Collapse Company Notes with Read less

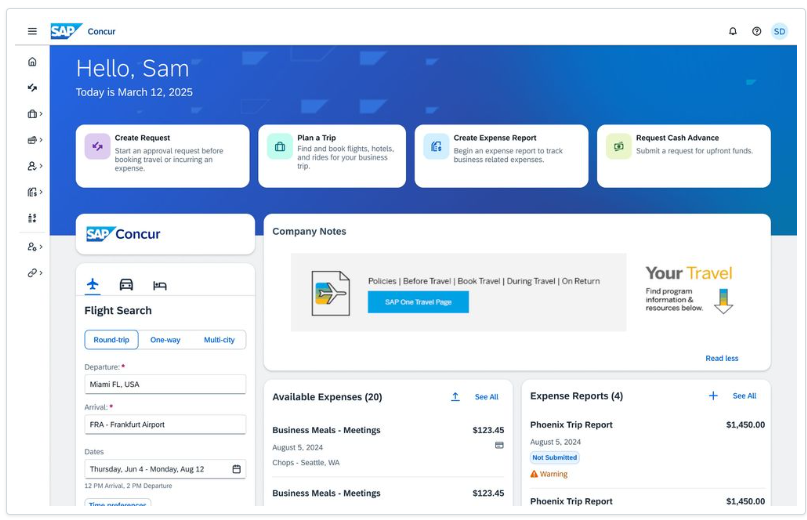(x=722, y=358)
